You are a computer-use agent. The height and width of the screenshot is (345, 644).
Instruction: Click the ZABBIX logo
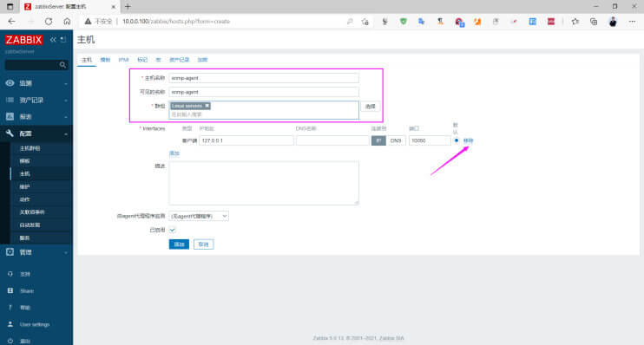[x=23, y=40]
